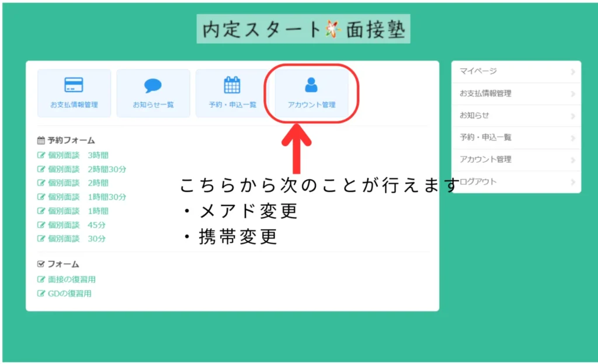Click the chevron arrow on お知らせ row
Viewport: 598px width, 364px height.
pyautogui.click(x=573, y=116)
